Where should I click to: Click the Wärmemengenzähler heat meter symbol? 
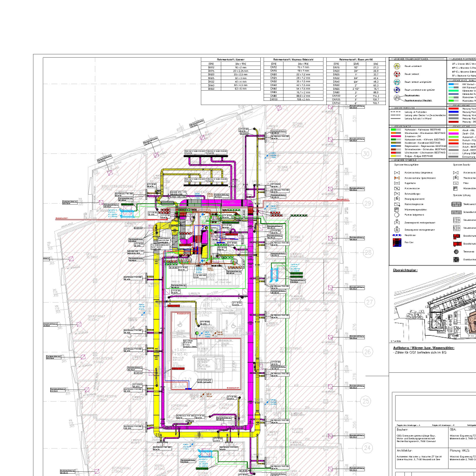point(397,210)
